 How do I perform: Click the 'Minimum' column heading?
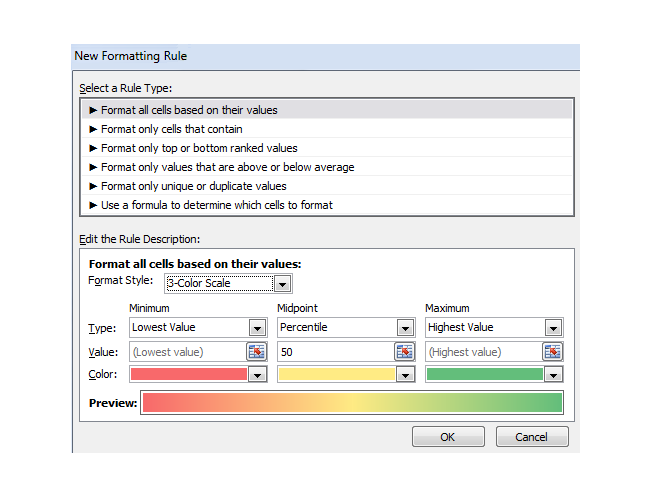pyautogui.click(x=149, y=308)
